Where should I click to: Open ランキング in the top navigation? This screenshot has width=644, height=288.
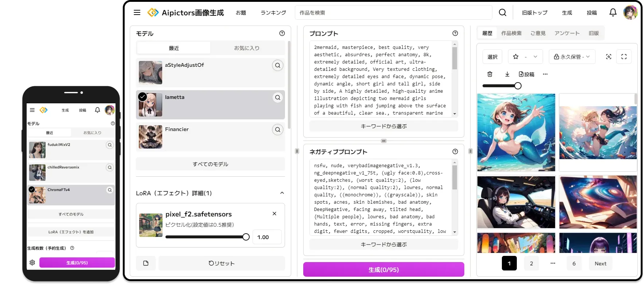[273, 12]
